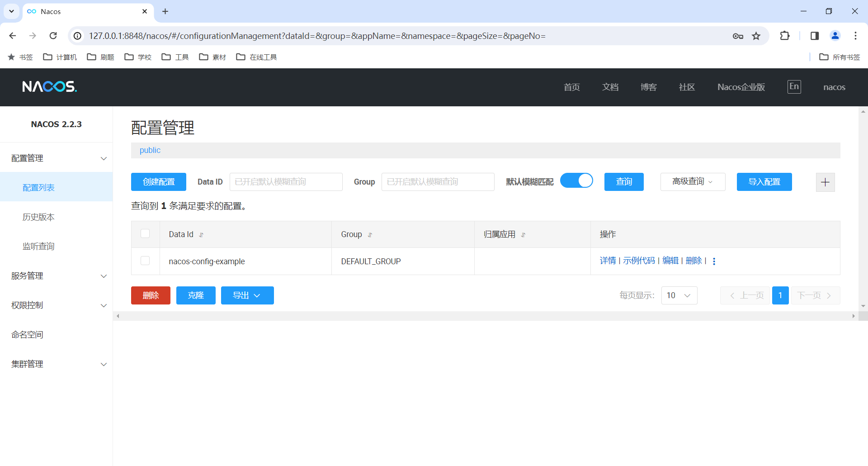868x466 pixels.
Task: Click 克隆 button
Action: click(x=196, y=295)
